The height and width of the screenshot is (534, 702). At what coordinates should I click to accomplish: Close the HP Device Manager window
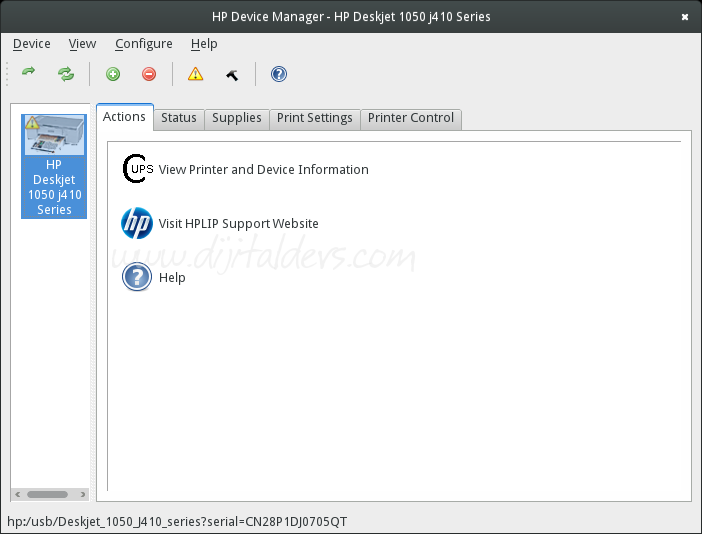[x=685, y=17]
